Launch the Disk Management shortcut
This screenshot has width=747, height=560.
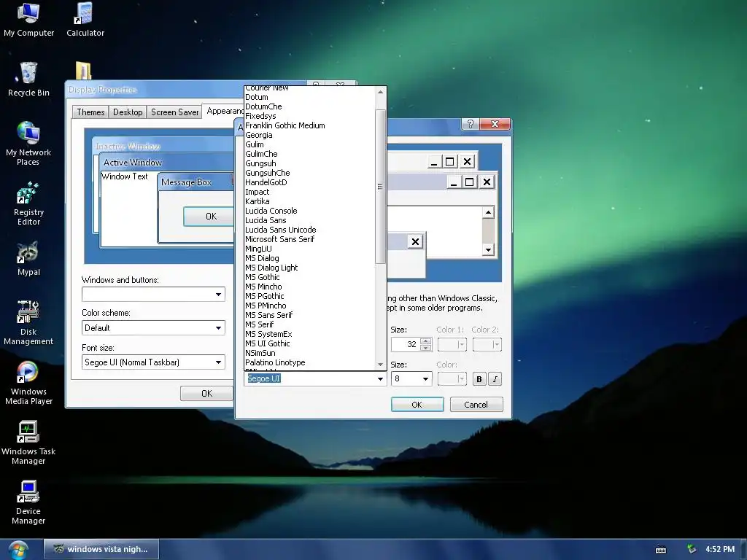(28, 323)
